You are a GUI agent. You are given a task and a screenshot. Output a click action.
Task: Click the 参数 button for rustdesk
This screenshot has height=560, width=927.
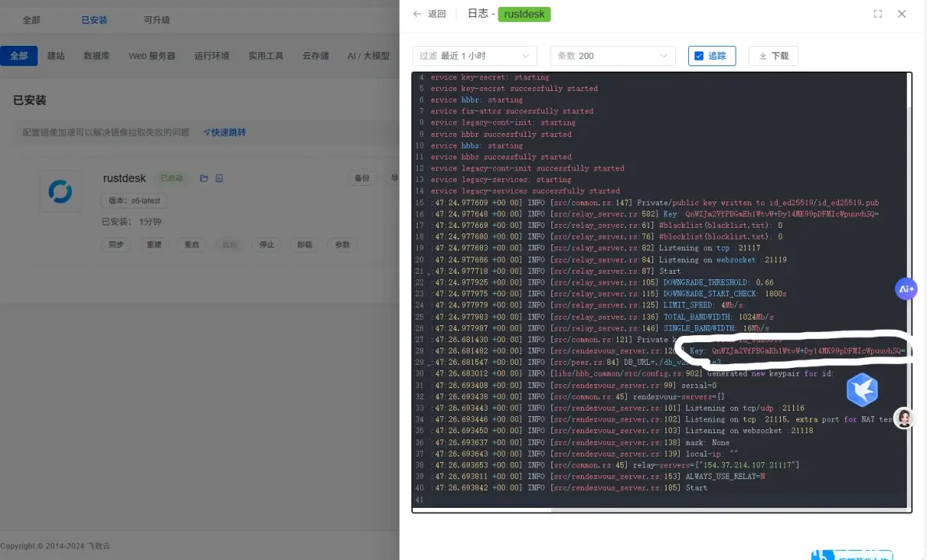[342, 244]
